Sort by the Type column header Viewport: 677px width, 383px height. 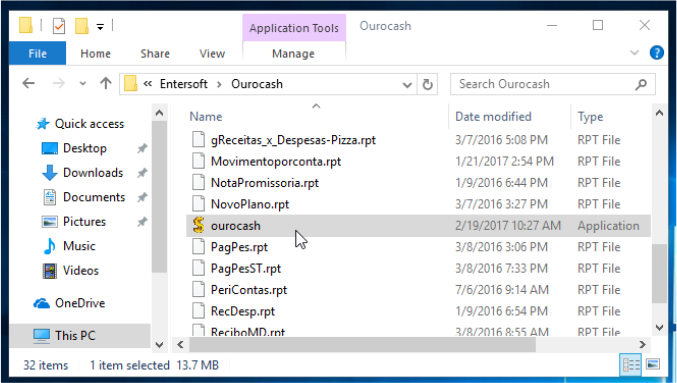(590, 117)
